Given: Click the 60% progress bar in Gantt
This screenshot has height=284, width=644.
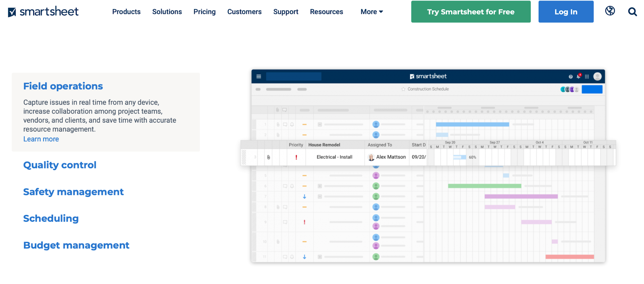Looking at the screenshot, I should 460,157.
